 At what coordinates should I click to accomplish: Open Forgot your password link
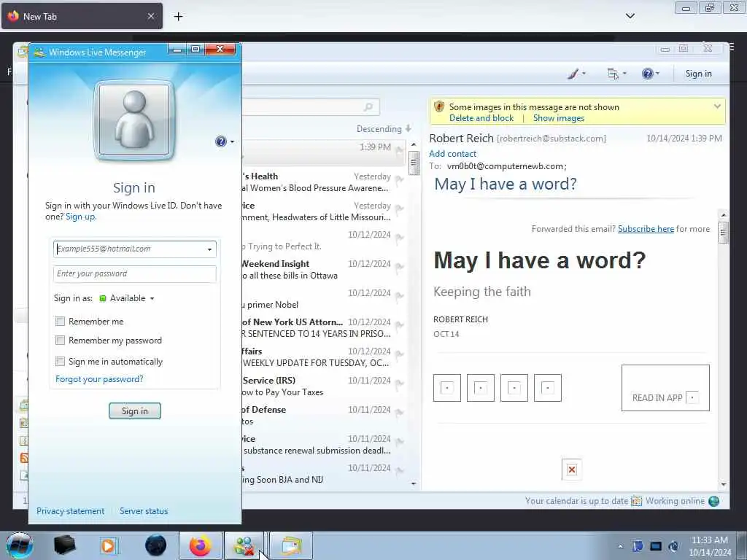point(99,379)
